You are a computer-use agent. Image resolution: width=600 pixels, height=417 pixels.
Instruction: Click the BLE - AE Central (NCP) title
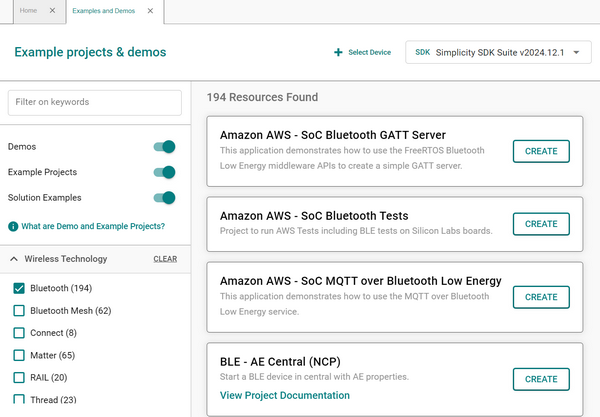pyautogui.click(x=280, y=362)
